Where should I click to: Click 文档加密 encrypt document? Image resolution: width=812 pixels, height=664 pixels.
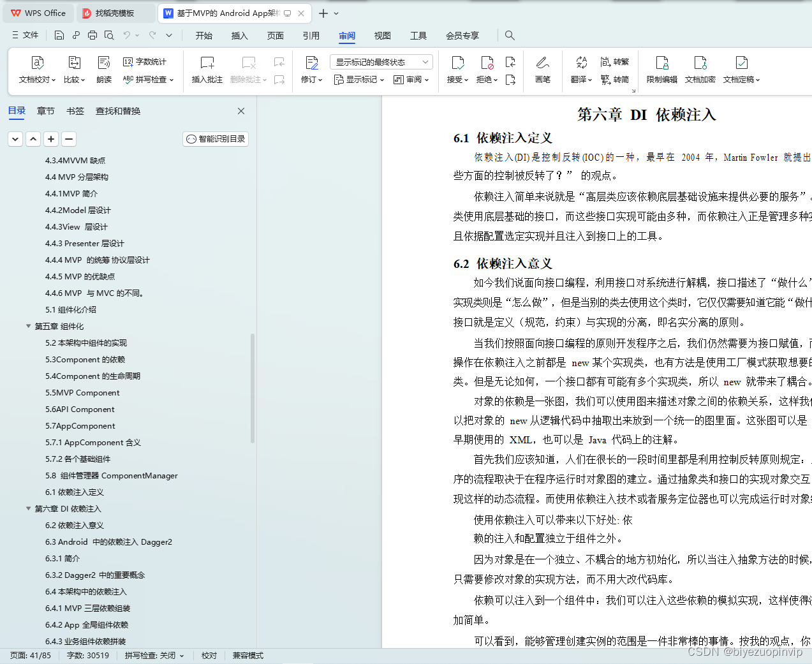[x=700, y=70]
